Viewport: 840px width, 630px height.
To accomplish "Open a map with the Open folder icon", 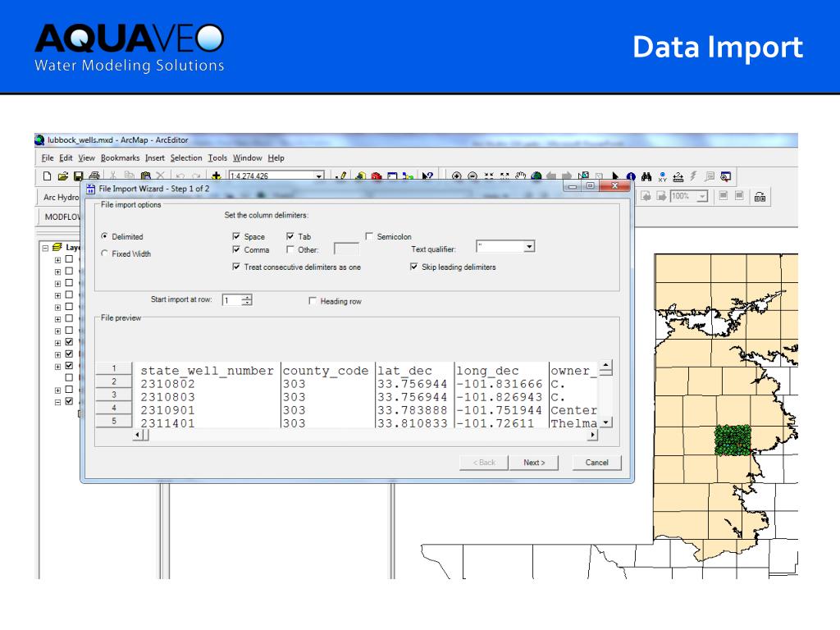I will click(62, 176).
